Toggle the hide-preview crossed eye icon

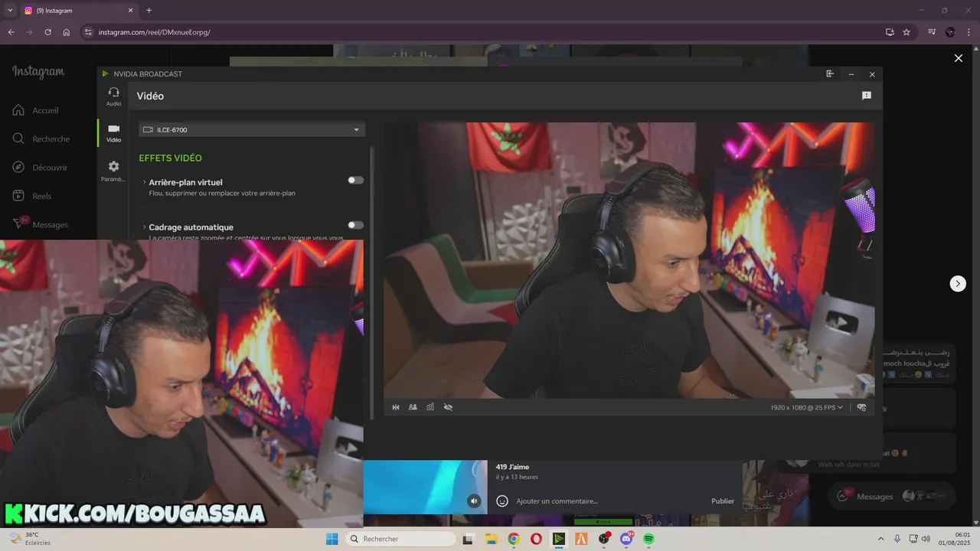tap(448, 407)
